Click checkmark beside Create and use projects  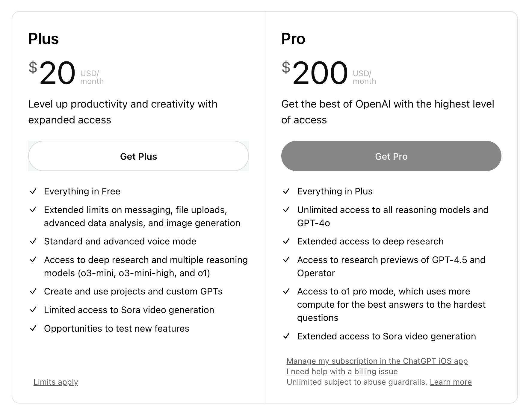(x=33, y=291)
